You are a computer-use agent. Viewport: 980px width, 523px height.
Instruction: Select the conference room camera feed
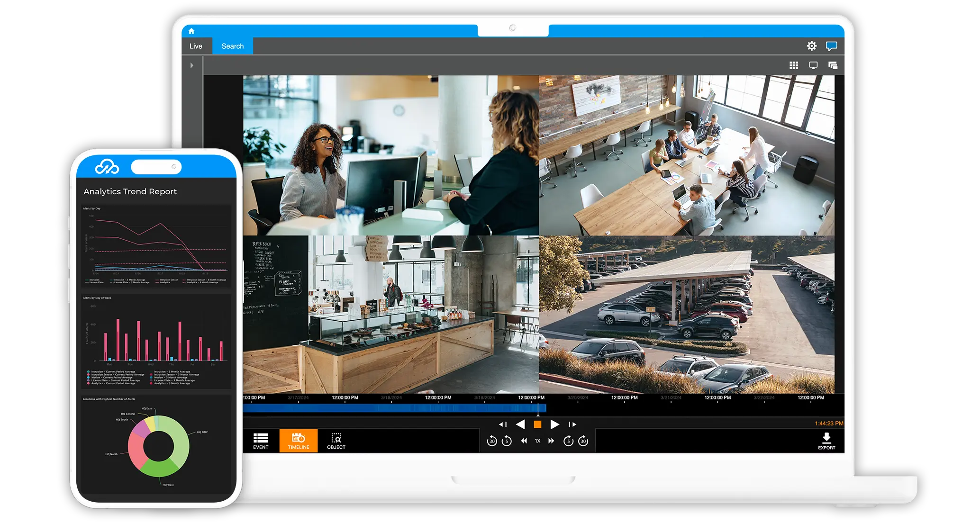[687, 155]
